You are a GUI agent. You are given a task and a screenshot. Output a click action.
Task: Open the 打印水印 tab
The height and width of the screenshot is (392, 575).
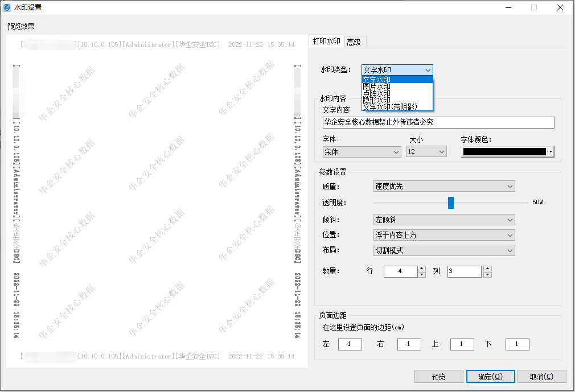pos(327,42)
